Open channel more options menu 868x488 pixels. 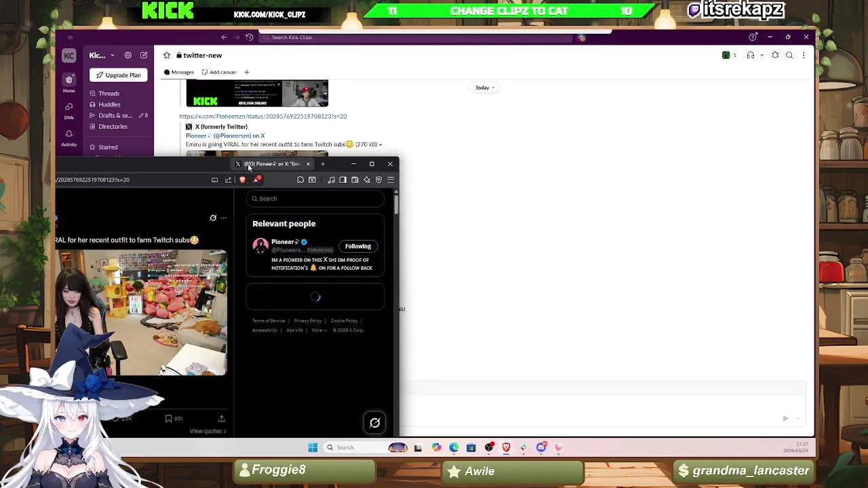coord(804,56)
